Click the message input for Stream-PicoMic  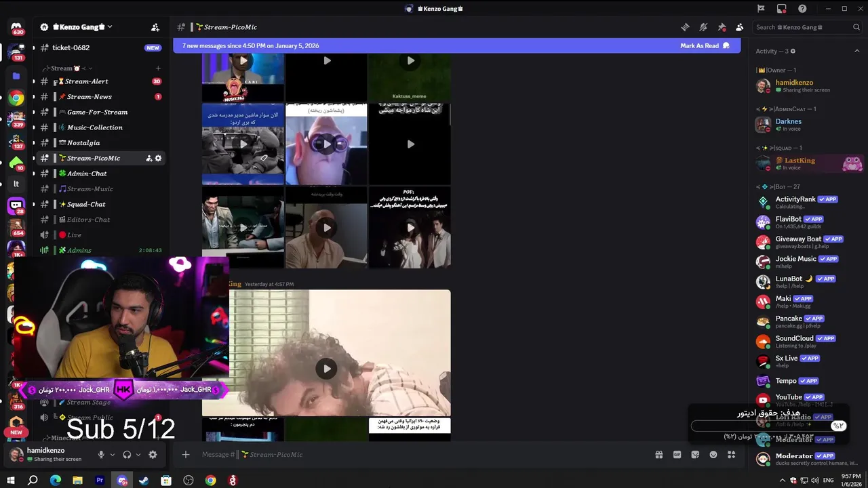[x=420, y=455]
